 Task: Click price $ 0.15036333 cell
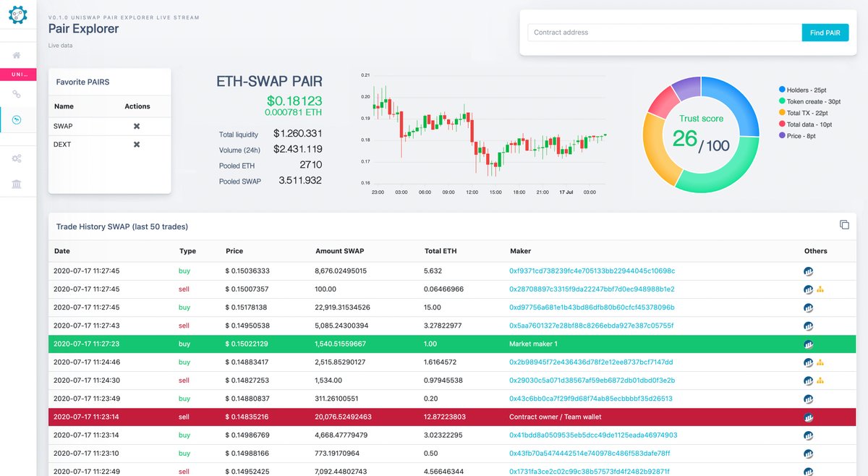[x=247, y=271]
